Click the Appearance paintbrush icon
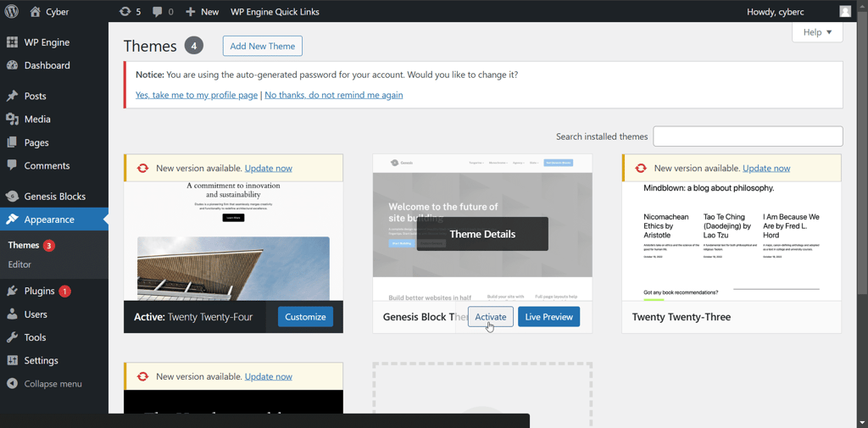The image size is (868, 428). click(x=12, y=220)
